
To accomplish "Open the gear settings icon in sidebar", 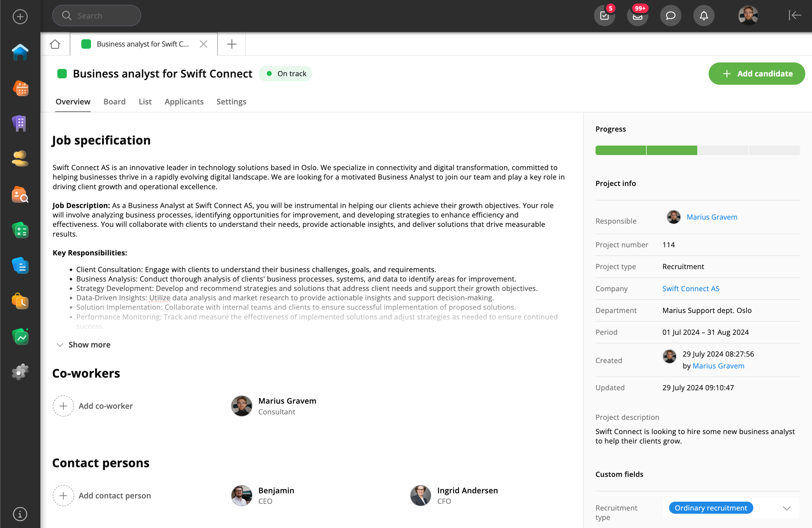I will pos(20,372).
